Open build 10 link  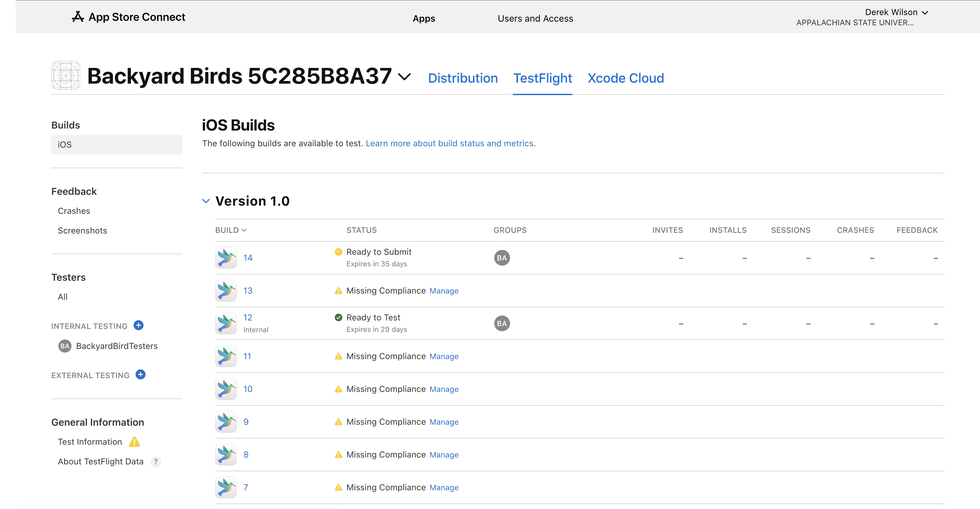pyautogui.click(x=248, y=389)
